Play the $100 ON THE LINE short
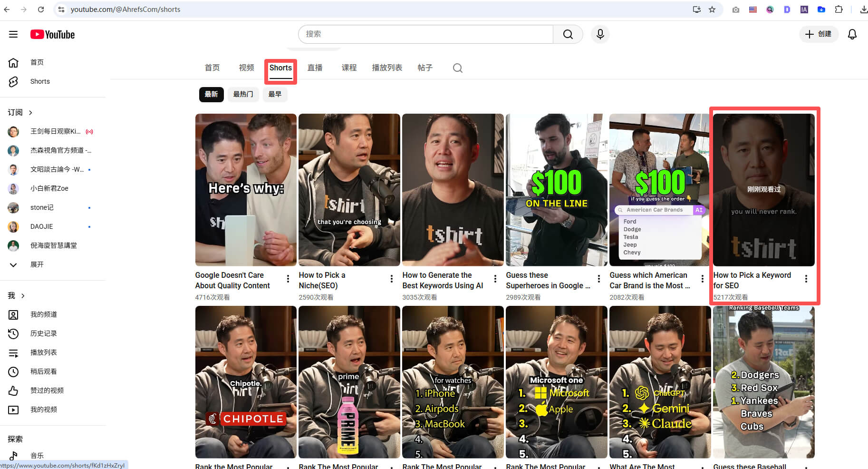This screenshot has width=868, height=469. pos(557,190)
